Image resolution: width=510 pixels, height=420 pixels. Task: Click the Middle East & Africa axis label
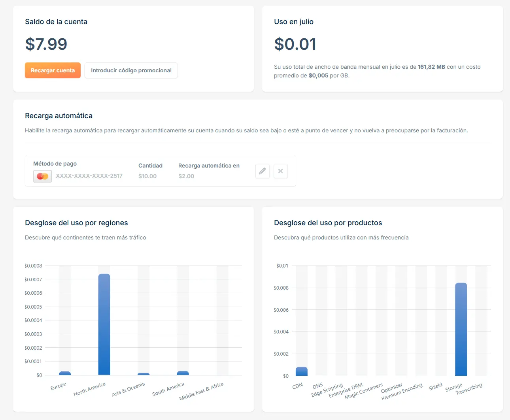[x=201, y=391]
